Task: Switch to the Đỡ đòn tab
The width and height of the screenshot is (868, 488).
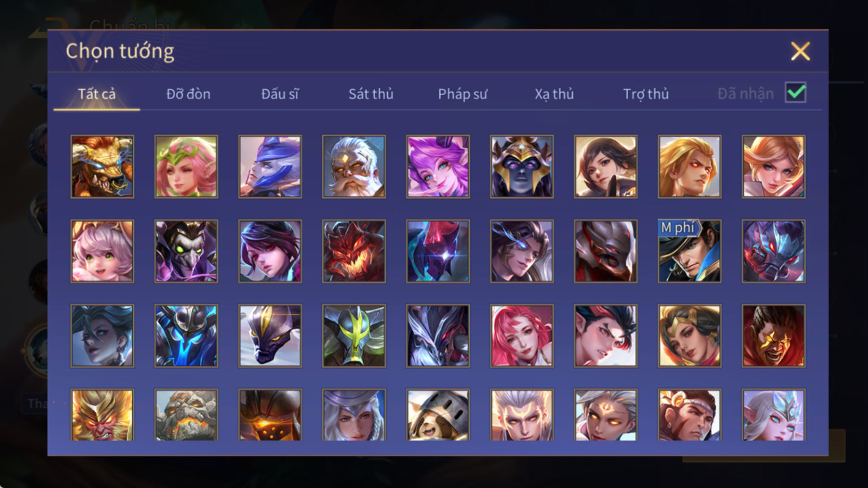Action: click(x=188, y=94)
